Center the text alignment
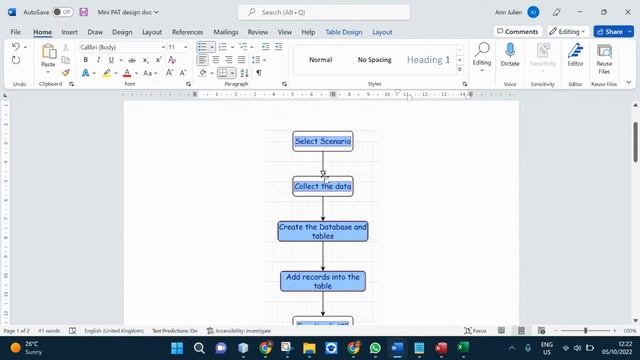The height and width of the screenshot is (360, 640). [x=216, y=60]
